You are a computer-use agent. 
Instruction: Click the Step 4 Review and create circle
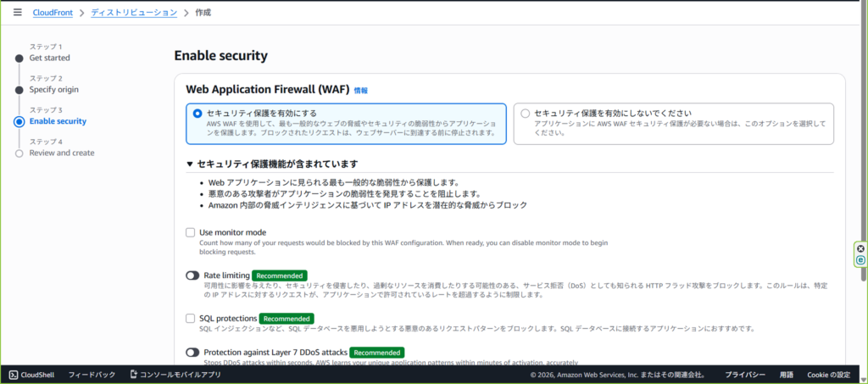pos(19,153)
